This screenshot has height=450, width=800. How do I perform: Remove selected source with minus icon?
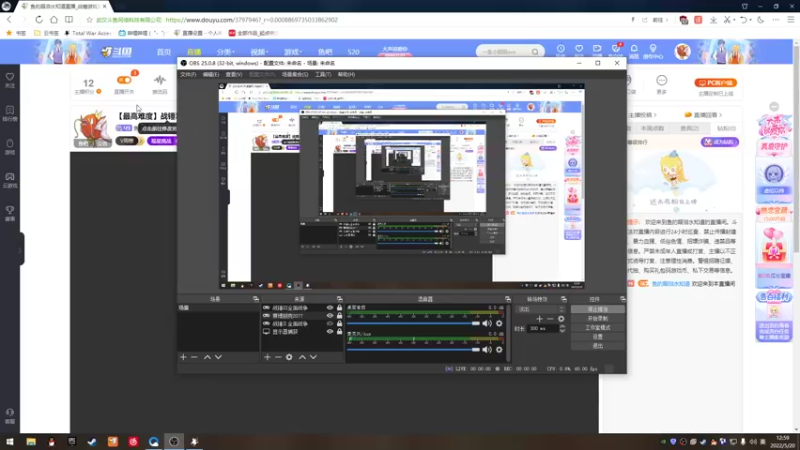278,357
